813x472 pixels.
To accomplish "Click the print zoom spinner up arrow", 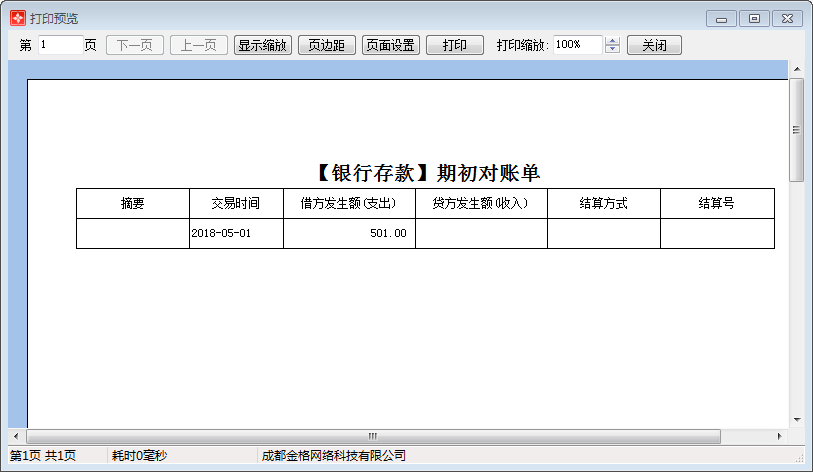I will 613,41.
